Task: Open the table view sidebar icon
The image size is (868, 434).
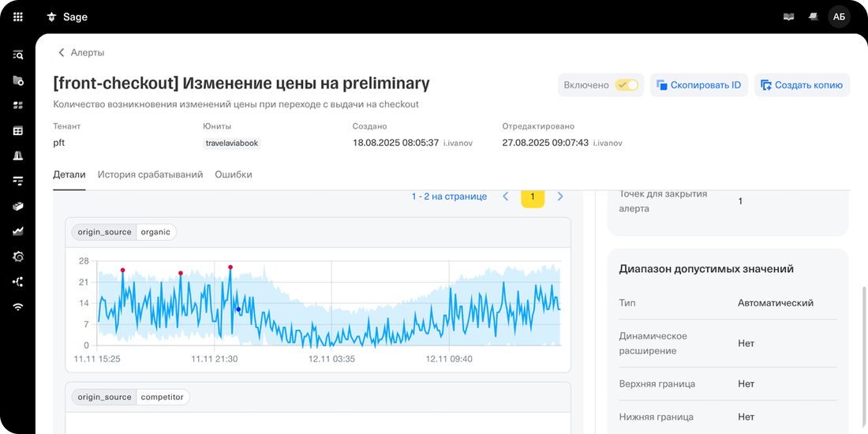Action: click(18, 131)
